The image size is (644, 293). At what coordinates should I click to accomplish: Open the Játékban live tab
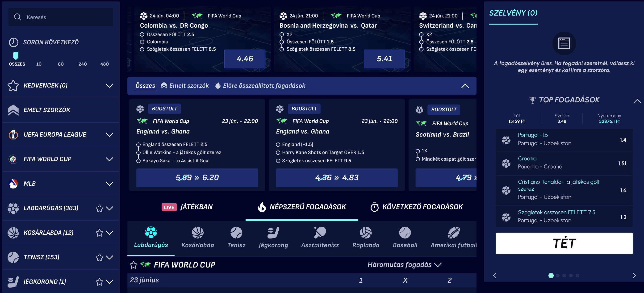coord(187,207)
